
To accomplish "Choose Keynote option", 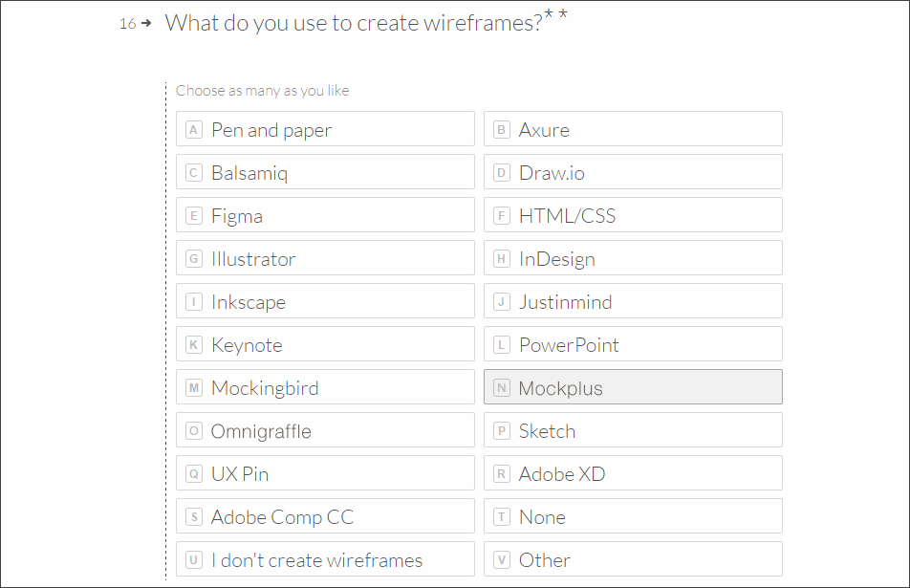I will click(x=325, y=344).
